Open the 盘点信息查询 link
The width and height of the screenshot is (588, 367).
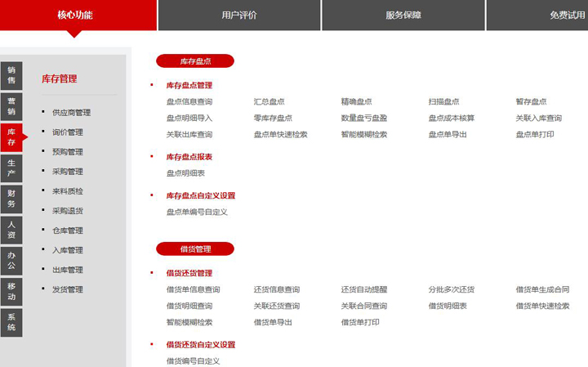tap(189, 102)
